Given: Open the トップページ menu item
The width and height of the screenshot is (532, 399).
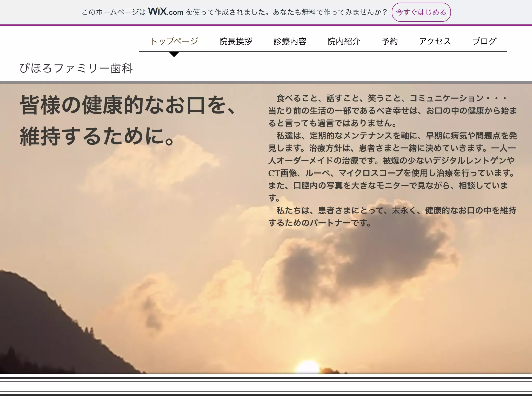Looking at the screenshot, I should [174, 41].
